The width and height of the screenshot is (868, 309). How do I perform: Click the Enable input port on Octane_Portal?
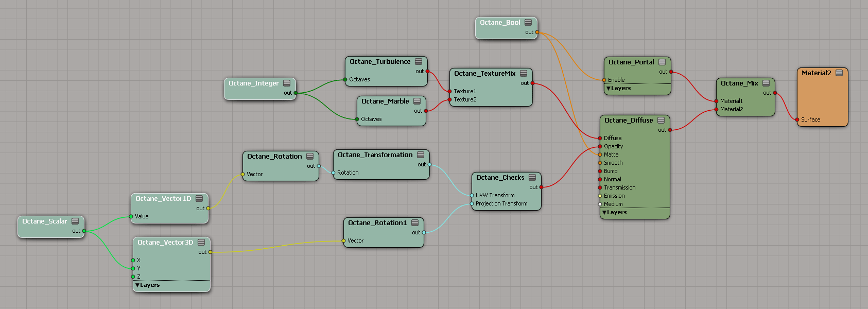click(604, 80)
